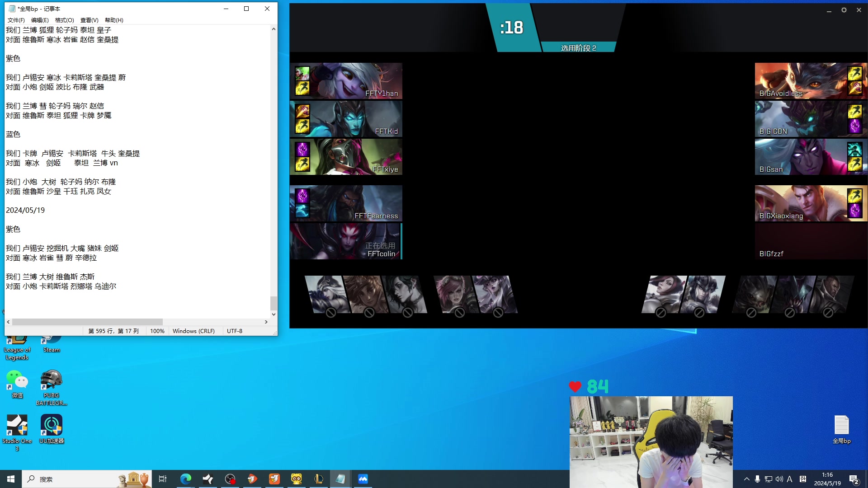868x488 pixels.
Task: Open 编辑(E) menu in Notepad
Action: (x=40, y=20)
